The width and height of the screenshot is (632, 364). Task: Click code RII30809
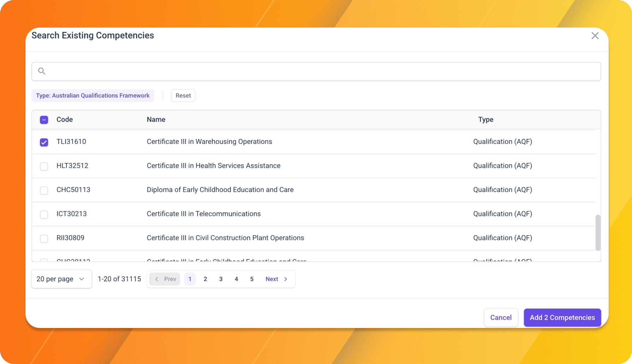click(x=70, y=237)
